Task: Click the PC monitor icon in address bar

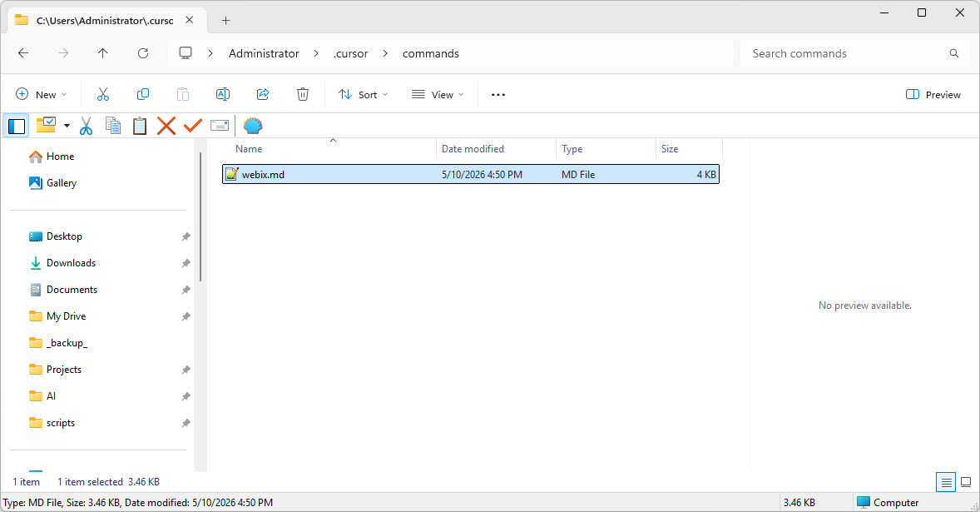Action: click(186, 53)
